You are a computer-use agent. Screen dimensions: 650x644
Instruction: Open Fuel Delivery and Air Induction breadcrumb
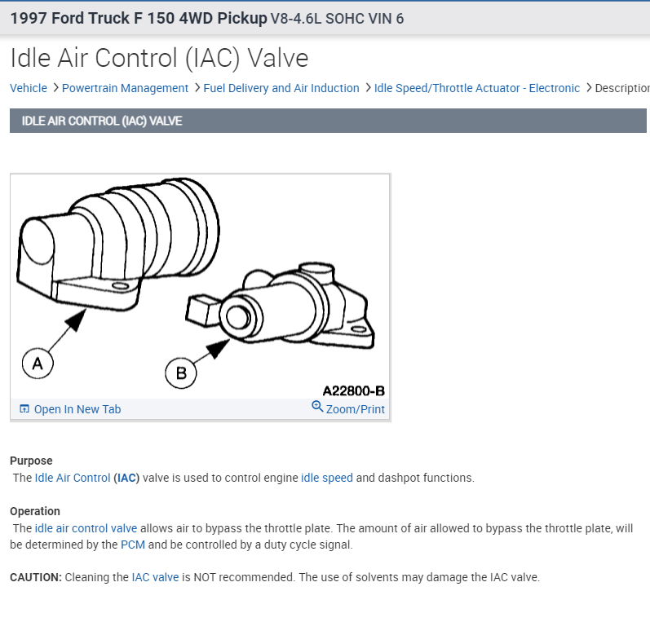pyautogui.click(x=281, y=88)
